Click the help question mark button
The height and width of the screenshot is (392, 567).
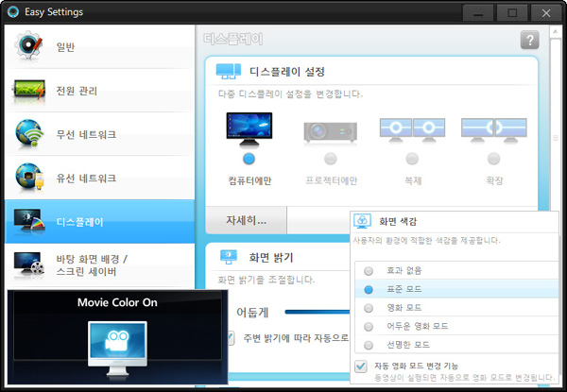pyautogui.click(x=530, y=40)
